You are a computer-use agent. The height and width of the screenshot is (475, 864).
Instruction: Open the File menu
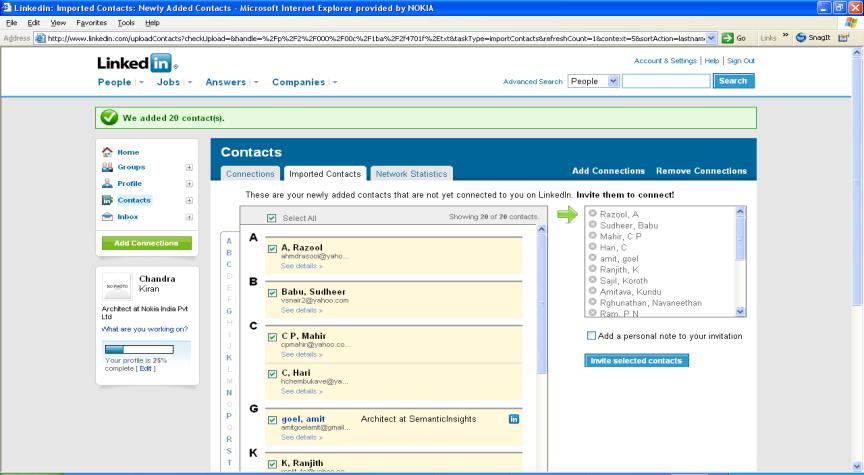[12, 23]
